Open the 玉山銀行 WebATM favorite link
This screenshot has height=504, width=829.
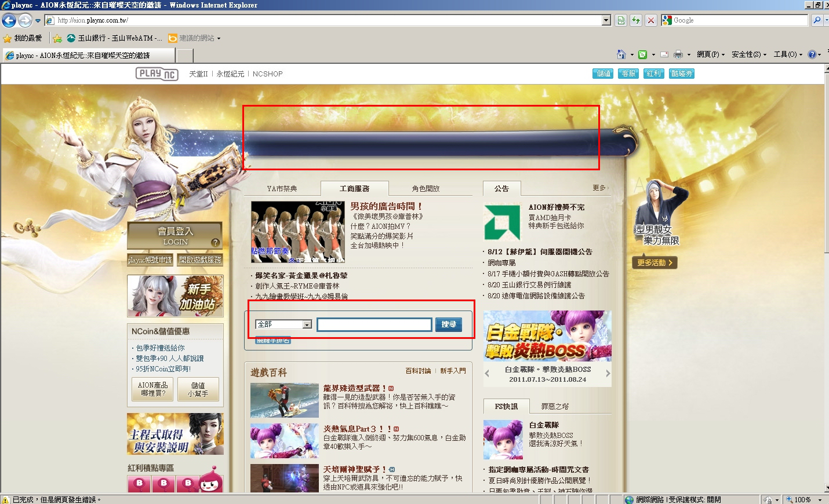[x=114, y=38]
